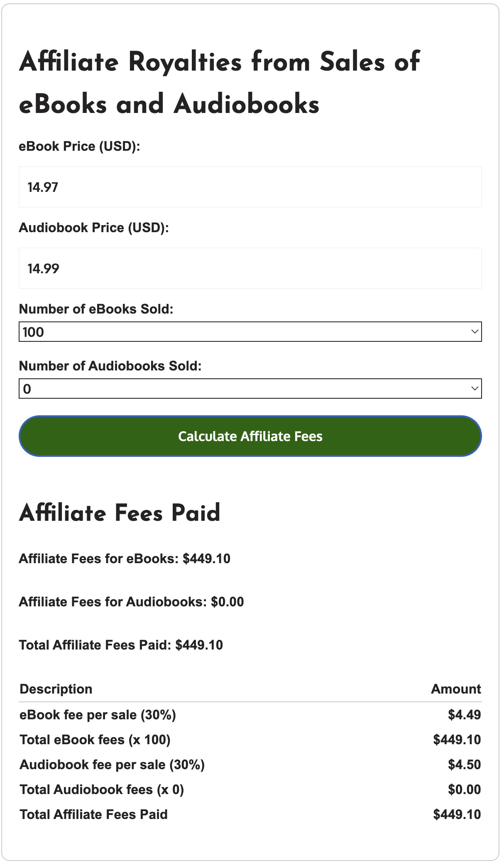Click the eBook Price input field
This screenshot has height=863, width=504.
tap(250, 187)
